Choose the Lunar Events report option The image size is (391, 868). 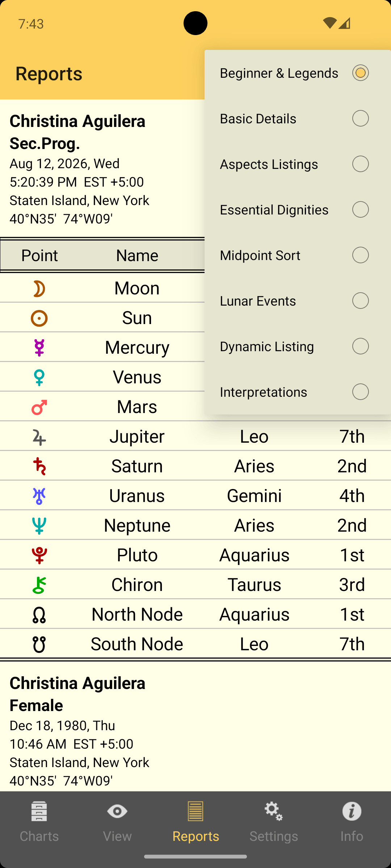click(x=298, y=301)
